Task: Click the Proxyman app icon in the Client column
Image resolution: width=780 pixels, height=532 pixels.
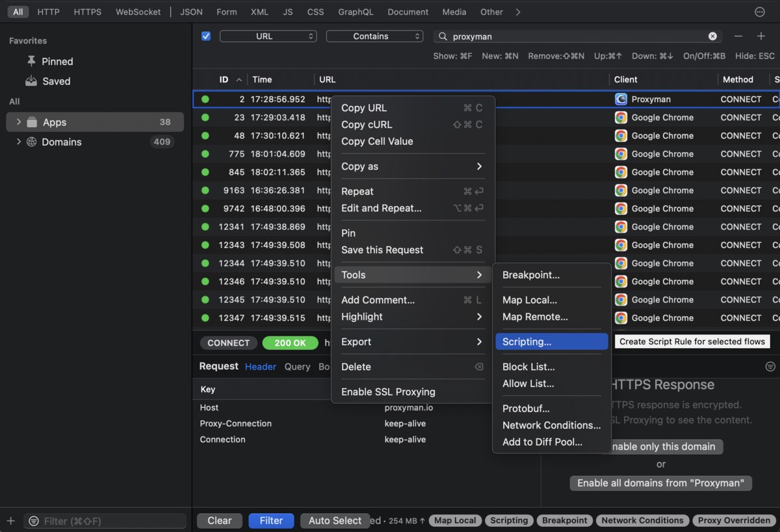Action: coord(621,99)
